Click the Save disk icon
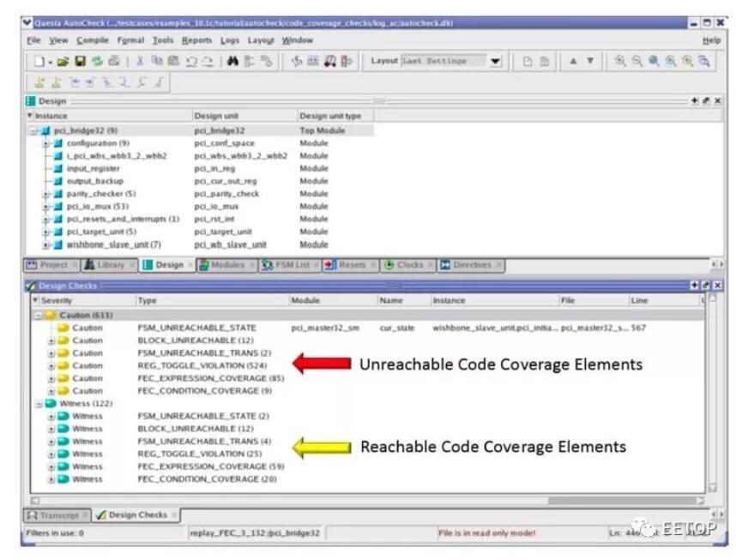736x560 pixels. coord(79,62)
